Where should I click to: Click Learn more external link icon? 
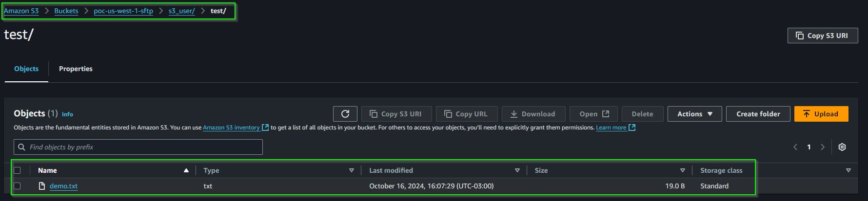[632, 128]
